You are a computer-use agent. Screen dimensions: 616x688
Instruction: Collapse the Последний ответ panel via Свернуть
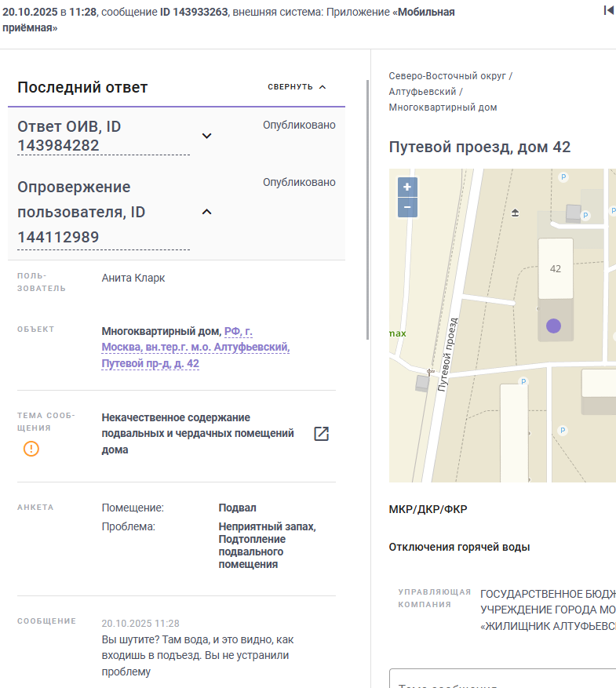pos(297,87)
